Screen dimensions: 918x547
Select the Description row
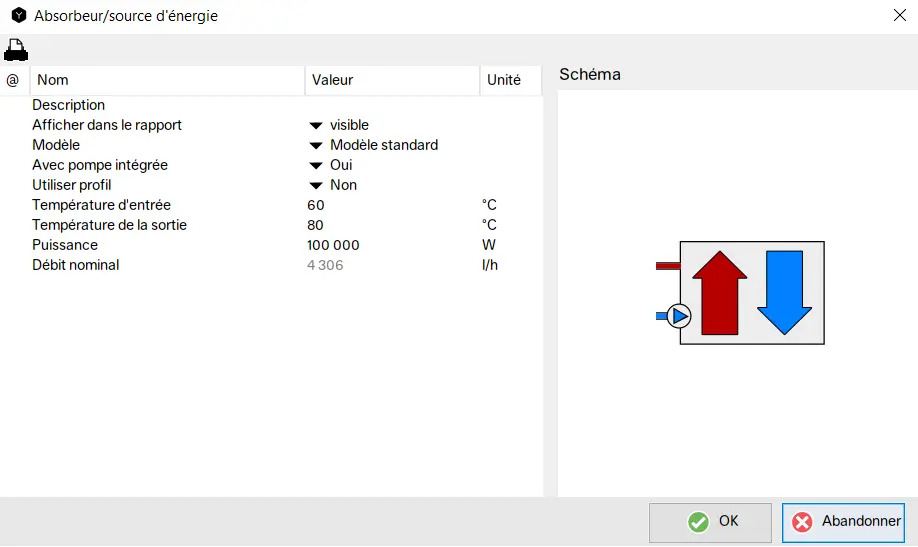tap(68, 105)
